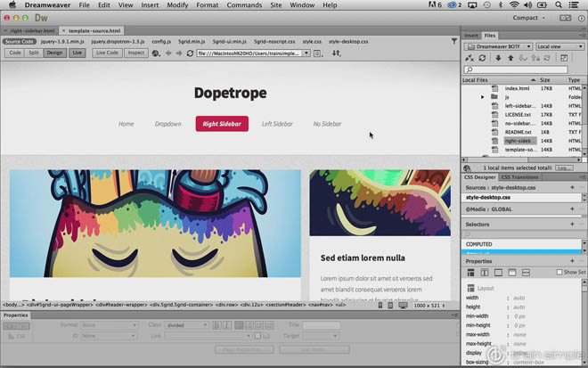Image resolution: width=588 pixels, height=368 pixels.
Task: Click the filter related files funnel icon
Action: click(x=454, y=41)
